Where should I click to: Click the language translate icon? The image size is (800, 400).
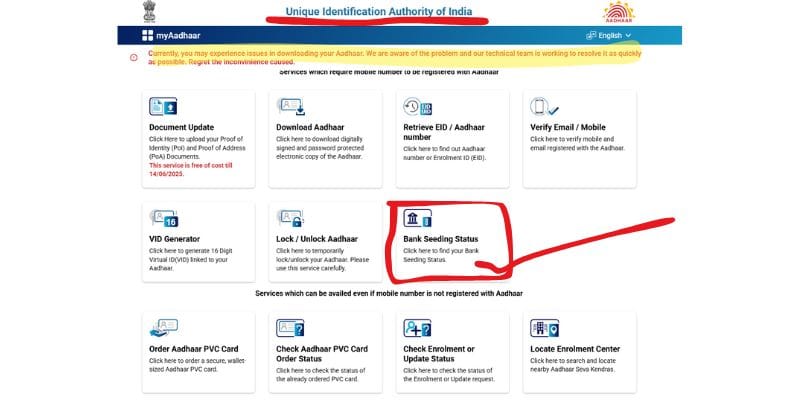[591, 35]
